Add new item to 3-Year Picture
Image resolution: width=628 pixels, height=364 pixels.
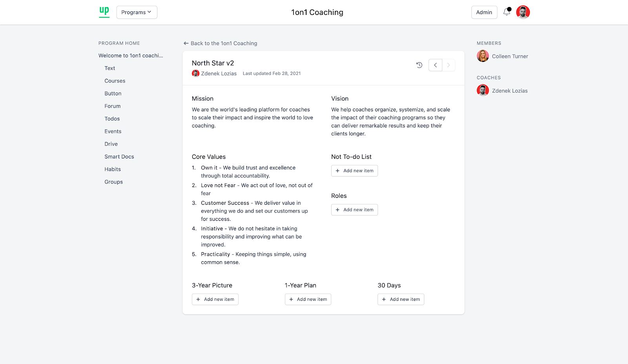point(215,299)
